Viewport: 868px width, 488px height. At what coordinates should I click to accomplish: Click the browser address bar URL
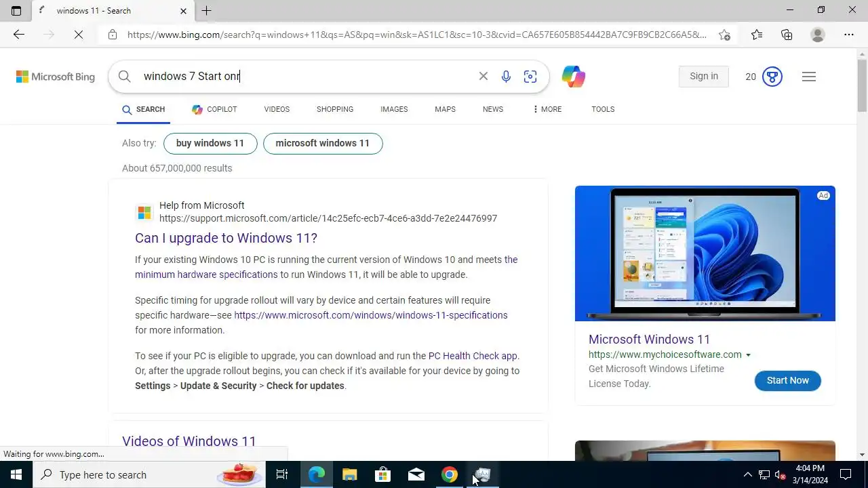tap(416, 35)
